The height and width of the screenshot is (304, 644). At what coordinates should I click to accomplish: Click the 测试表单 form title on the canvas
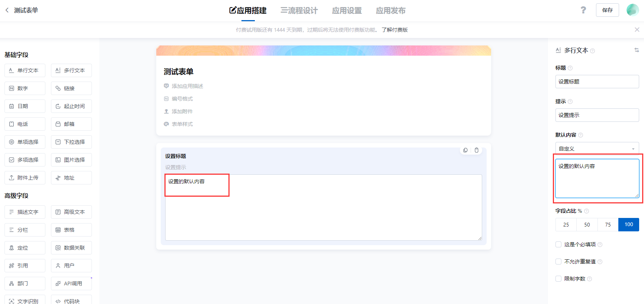(x=179, y=72)
